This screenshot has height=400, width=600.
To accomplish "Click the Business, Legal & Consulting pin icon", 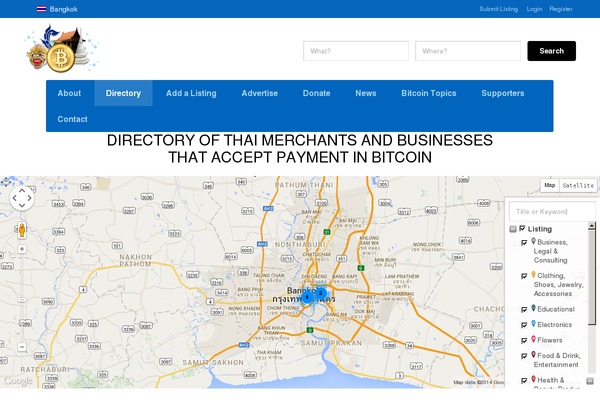I will pos(533,241).
